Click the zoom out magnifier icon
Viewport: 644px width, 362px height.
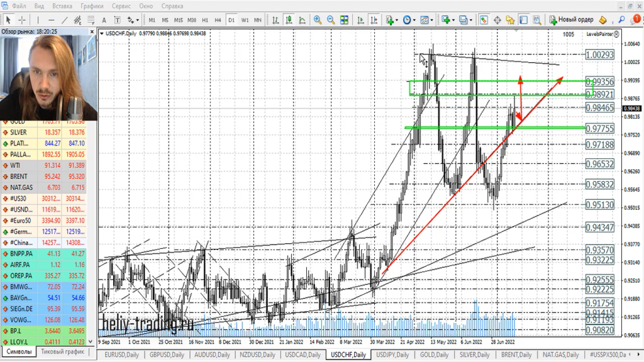click(330, 20)
